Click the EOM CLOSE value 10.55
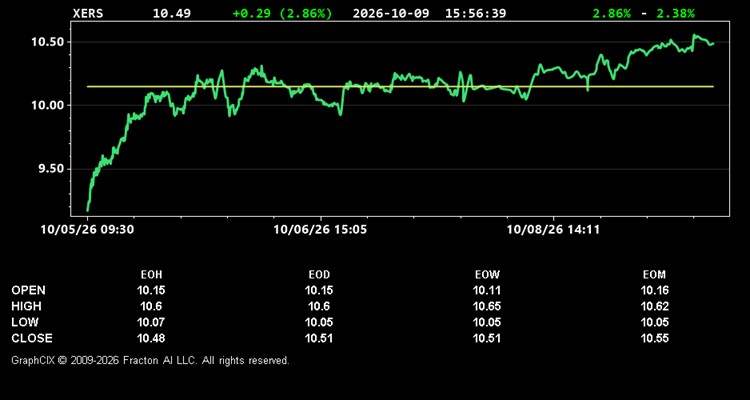The width and height of the screenshot is (750, 400). tap(654, 338)
